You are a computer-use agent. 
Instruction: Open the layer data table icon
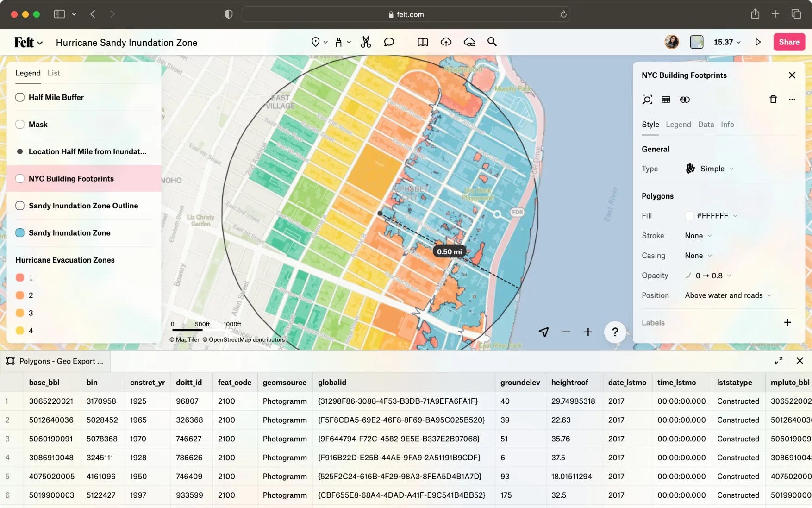point(666,100)
